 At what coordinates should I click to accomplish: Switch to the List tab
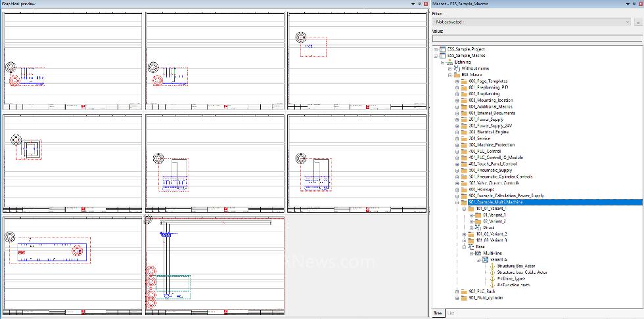tap(451, 313)
